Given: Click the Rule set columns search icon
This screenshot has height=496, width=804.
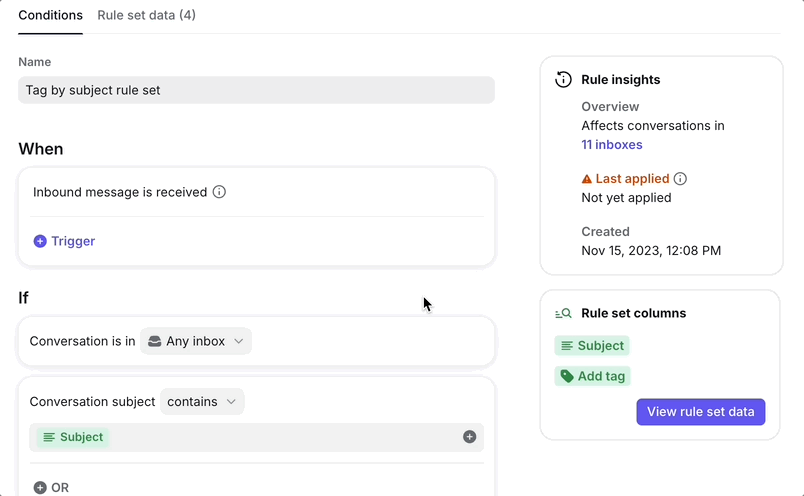Looking at the screenshot, I should (563, 313).
